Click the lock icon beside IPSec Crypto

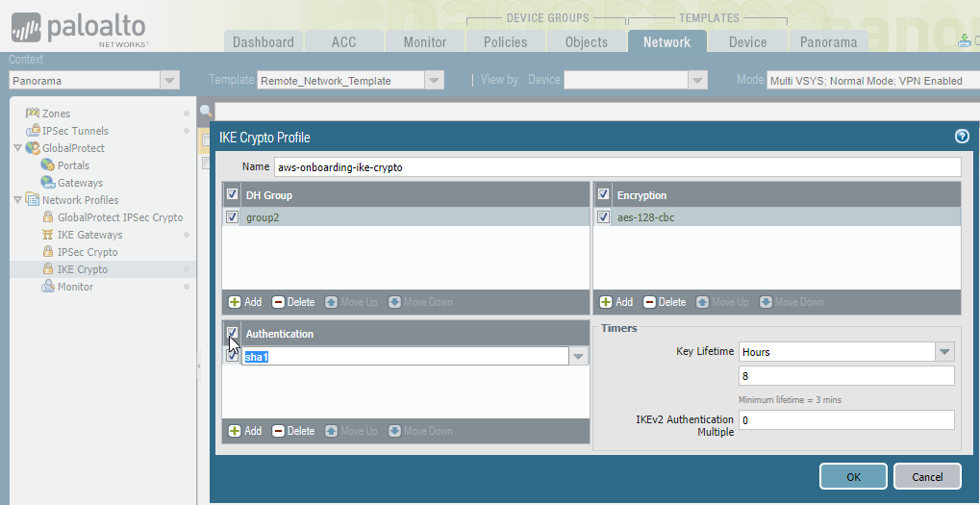coord(47,251)
